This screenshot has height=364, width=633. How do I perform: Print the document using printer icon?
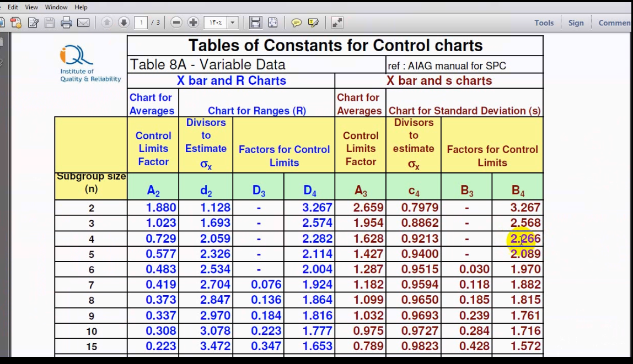coord(67,23)
